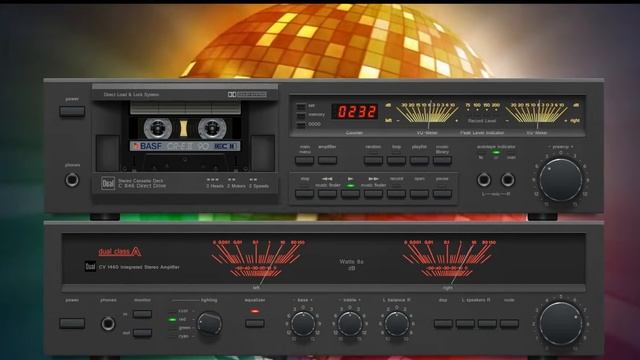
Task: Click the counter set button
Action: 301,106
